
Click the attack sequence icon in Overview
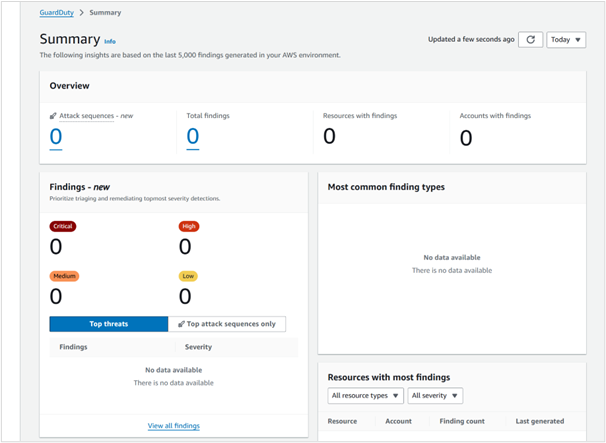point(53,116)
